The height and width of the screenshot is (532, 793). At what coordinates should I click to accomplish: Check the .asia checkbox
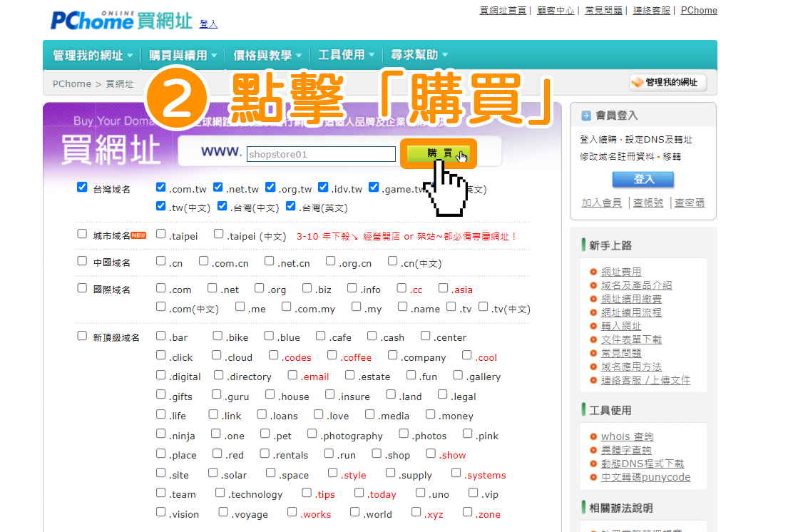[443, 287]
